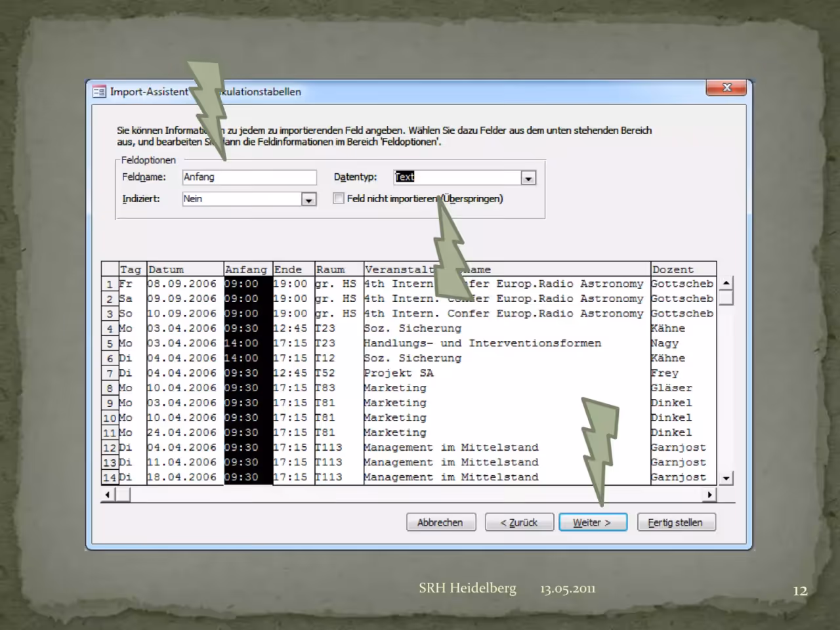840x630 pixels.
Task: Click row number 7 selector
Action: [x=110, y=373]
